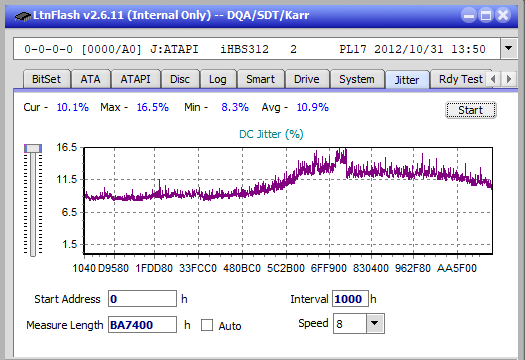Open the ATAPI tab

click(x=136, y=79)
